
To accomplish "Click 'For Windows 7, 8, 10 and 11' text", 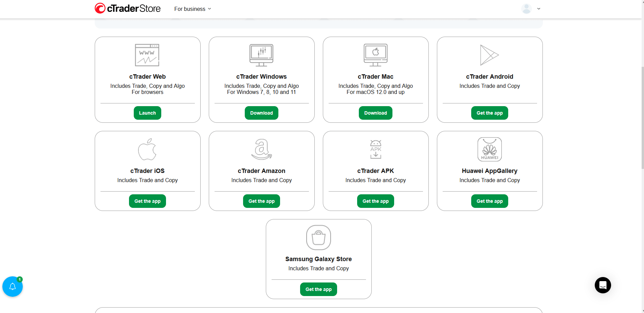I will click(261, 92).
